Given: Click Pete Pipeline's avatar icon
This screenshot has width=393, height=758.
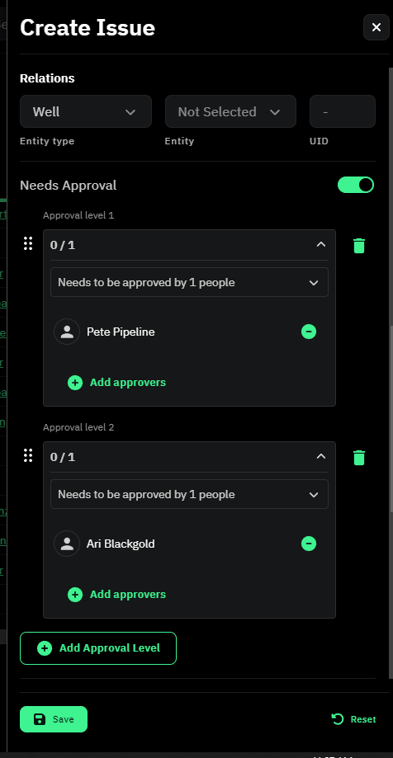Looking at the screenshot, I should 67,332.
